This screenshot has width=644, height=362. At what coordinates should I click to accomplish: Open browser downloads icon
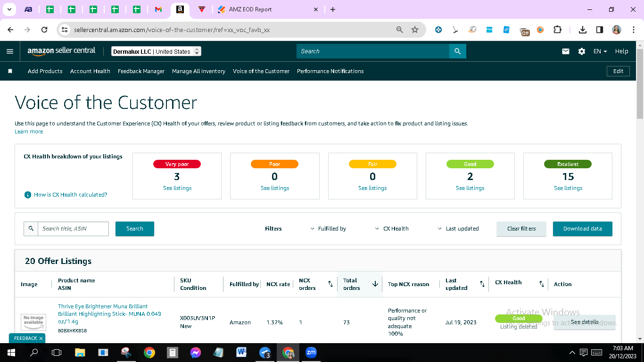tap(583, 30)
